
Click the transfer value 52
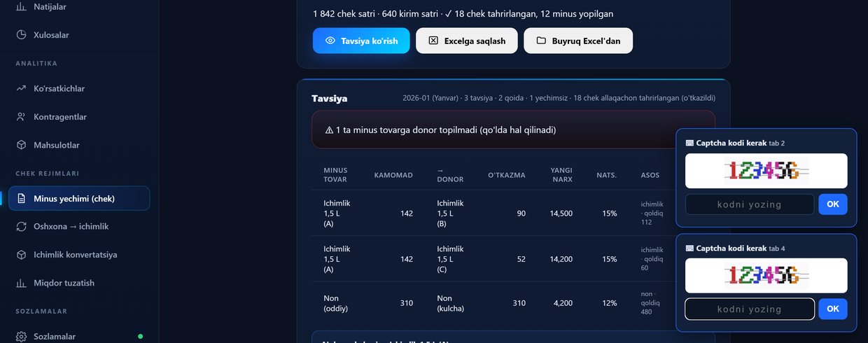521,258
